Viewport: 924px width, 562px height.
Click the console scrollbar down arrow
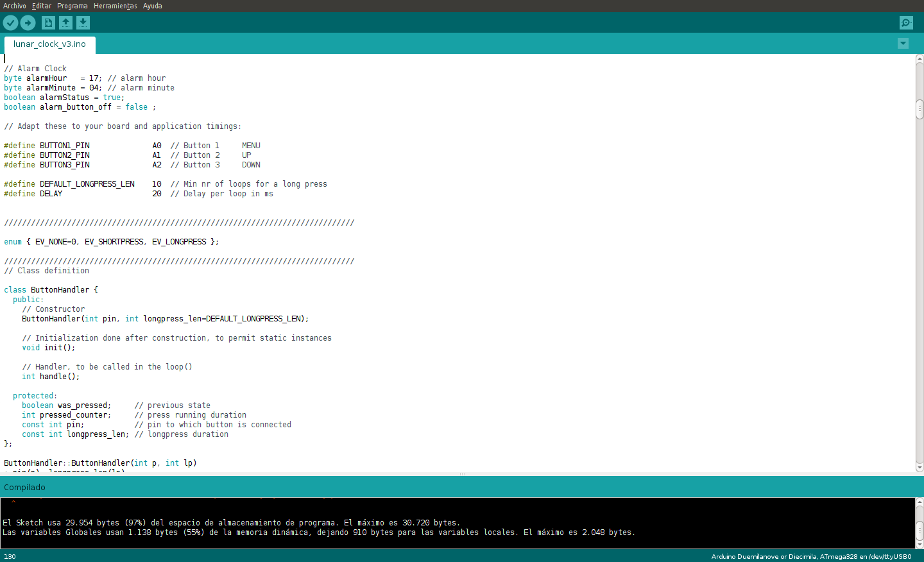[920, 544]
